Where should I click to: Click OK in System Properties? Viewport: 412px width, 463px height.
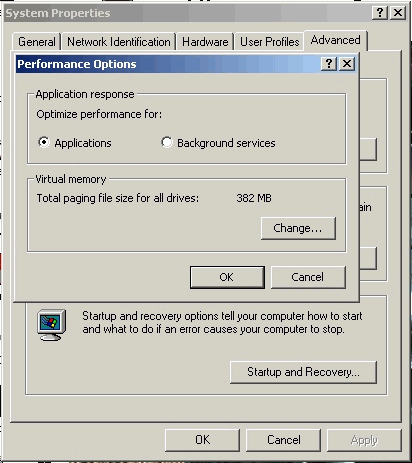pos(202,440)
